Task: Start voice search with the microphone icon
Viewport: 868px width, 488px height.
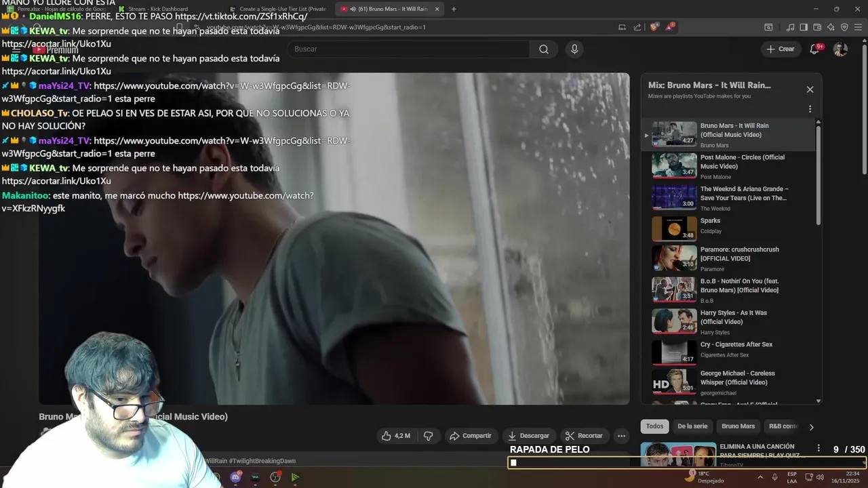Action: coord(574,49)
